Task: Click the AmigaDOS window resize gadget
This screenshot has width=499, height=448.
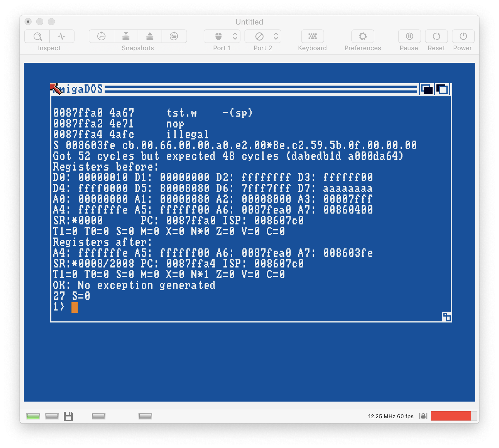Action: (x=446, y=317)
